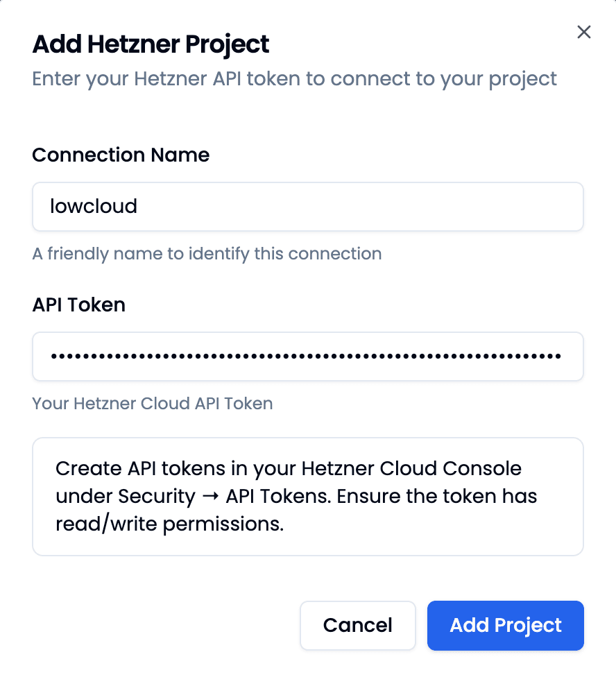This screenshot has height=677, width=616.
Task: Cancel adding the Hetzner project
Action: tap(357, 625)
